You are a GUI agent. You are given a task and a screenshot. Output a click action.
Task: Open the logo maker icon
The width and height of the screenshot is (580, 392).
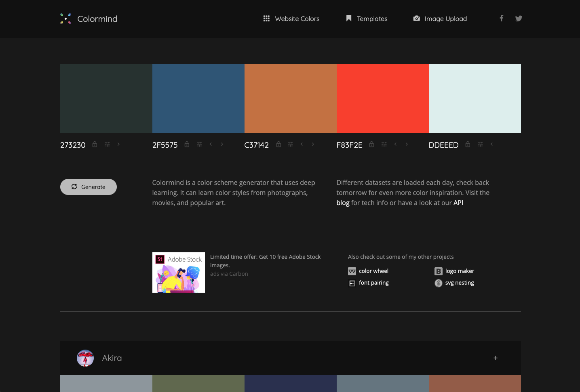(439, 271)
